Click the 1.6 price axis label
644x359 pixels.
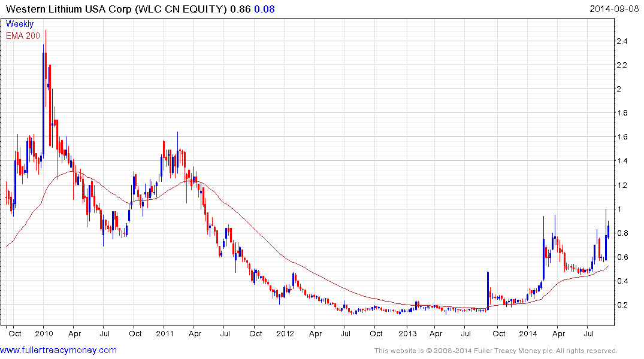pos(622,137)
